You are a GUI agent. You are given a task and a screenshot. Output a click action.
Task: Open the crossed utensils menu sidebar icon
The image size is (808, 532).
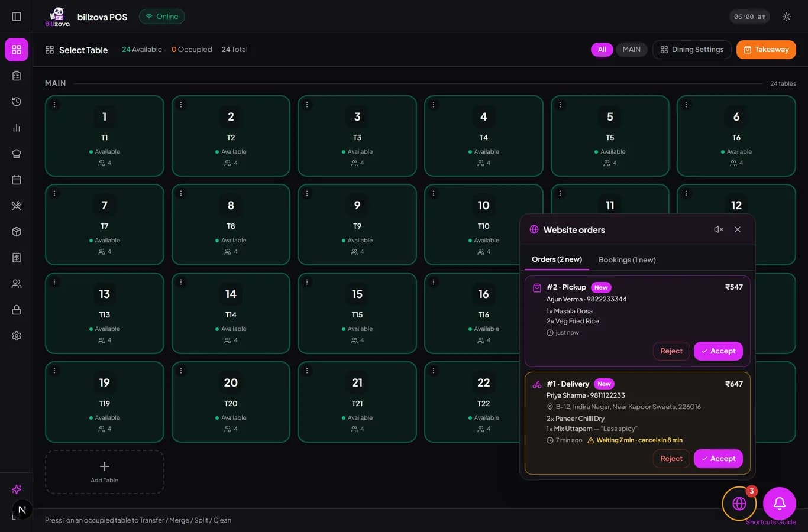tap(17, 206)
